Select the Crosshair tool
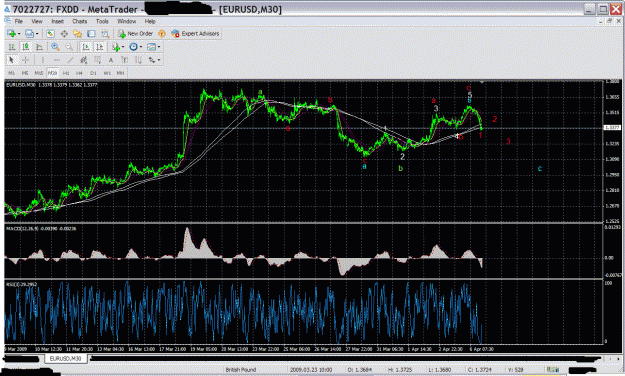Screen dimensions: 625x376 pyautogui.click(x=26, y=60)
